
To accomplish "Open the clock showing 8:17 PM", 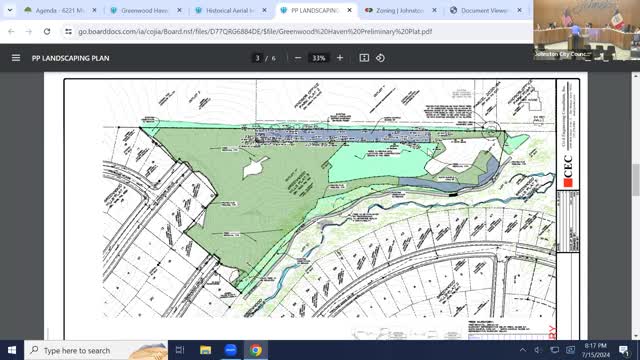I will 595,350.
